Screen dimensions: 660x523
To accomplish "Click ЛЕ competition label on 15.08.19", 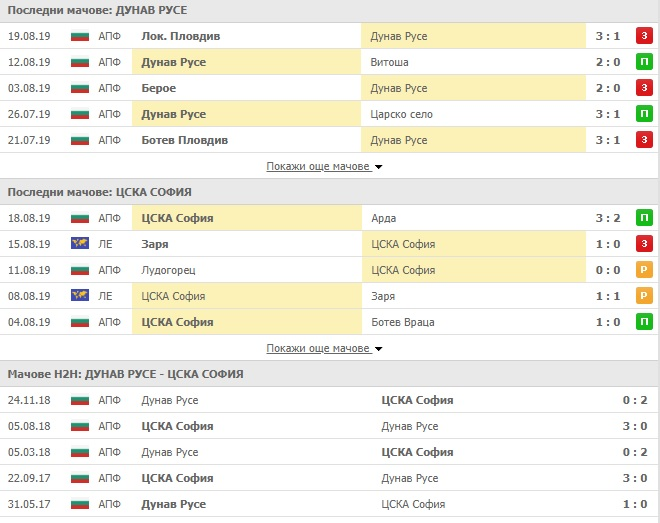I will coord(105,244).
